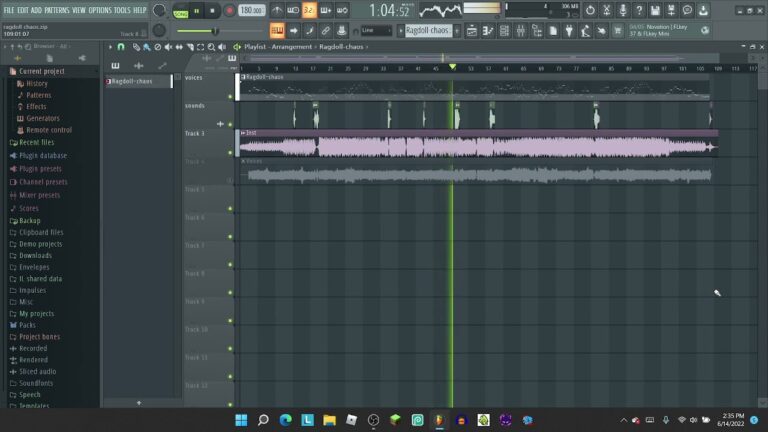Open view playlist window icon
The height and width of the screenshot is (432, 768).
click(472, 31)
